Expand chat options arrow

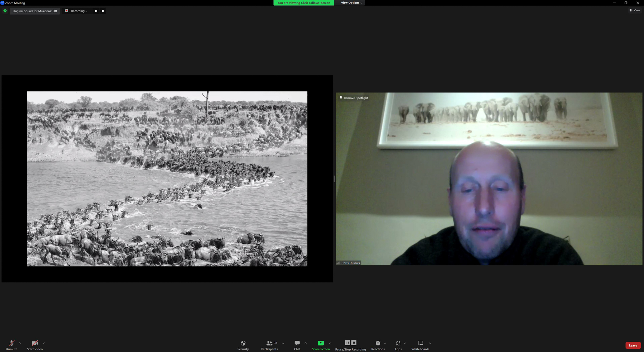305,343
